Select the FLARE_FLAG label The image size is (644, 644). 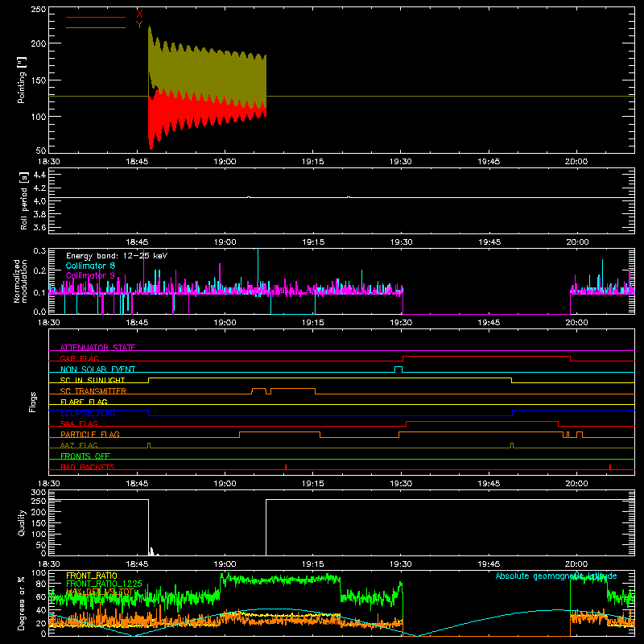click(x=84, y=402)
